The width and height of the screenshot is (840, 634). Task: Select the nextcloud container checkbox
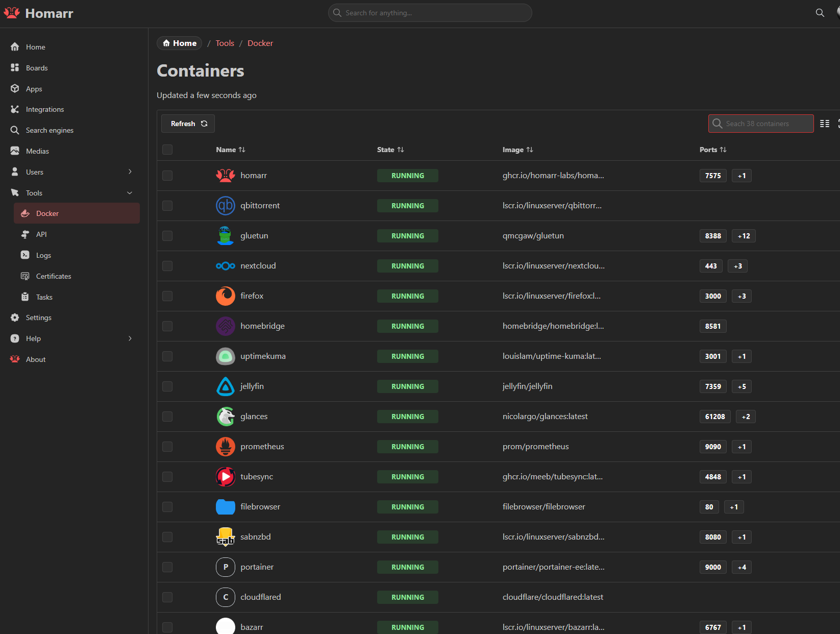pyautogui.click(x=167, y=266)
